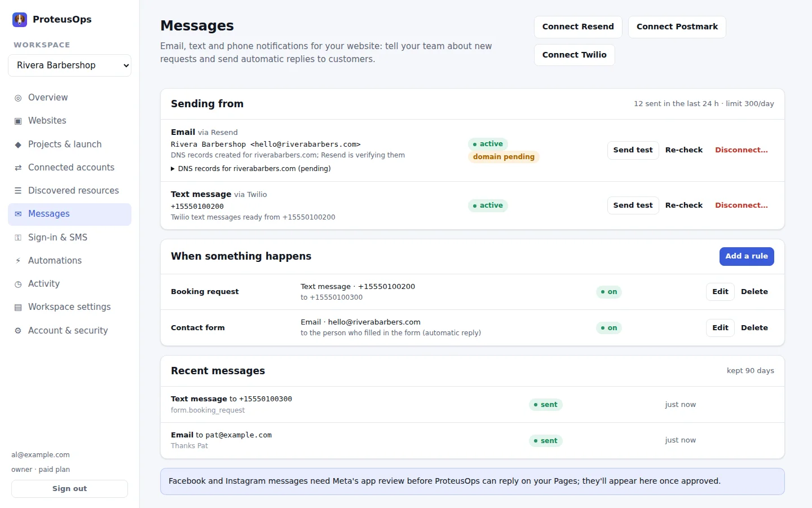Image resolution: width=812 pixels, height=508 pixels.
Task: Click the Websites sidebar icon
Action: [x=18, y=121]
